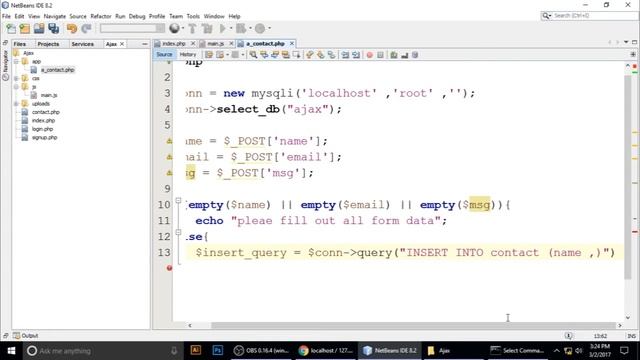Click the Search (Ctrl+I) input field
Screen dimensions: 640x360
[590, 16]
